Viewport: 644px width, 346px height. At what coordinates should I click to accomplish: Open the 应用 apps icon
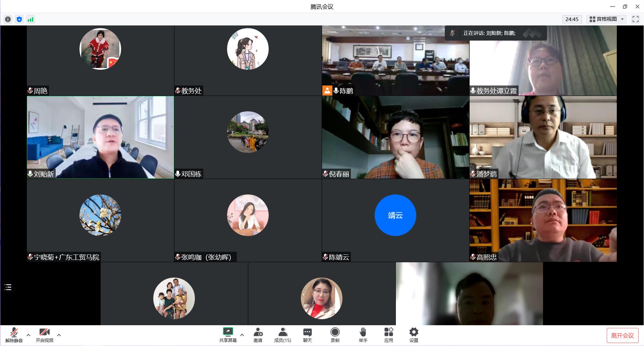click(x=388, y=335)
